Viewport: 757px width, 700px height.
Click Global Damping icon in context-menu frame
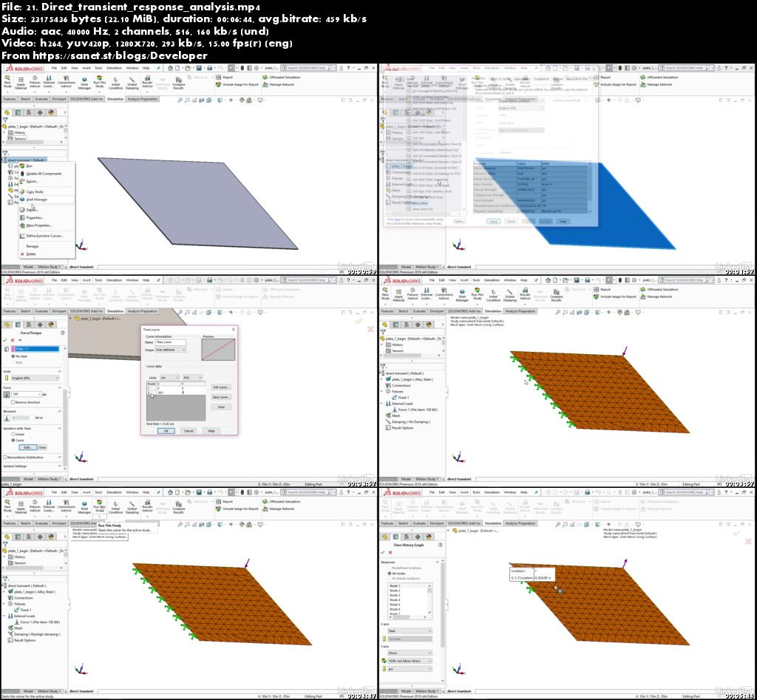(x=132, y=83)
